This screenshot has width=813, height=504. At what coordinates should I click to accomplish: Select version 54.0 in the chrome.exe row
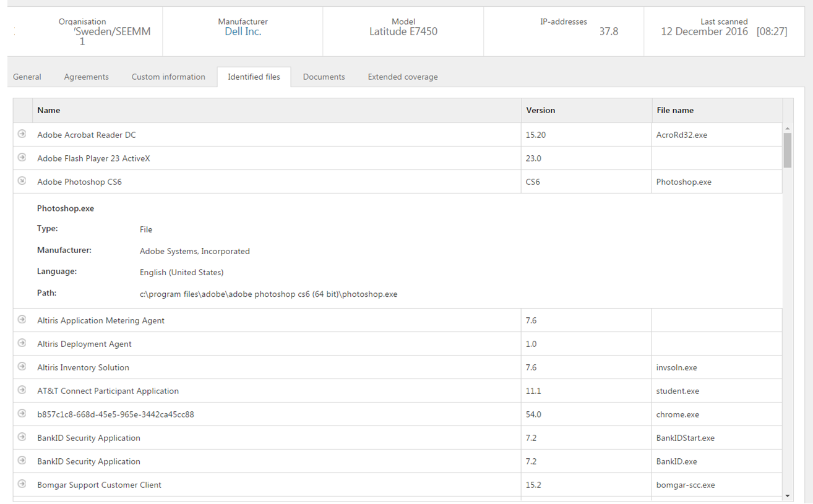(x=533, y=414)
